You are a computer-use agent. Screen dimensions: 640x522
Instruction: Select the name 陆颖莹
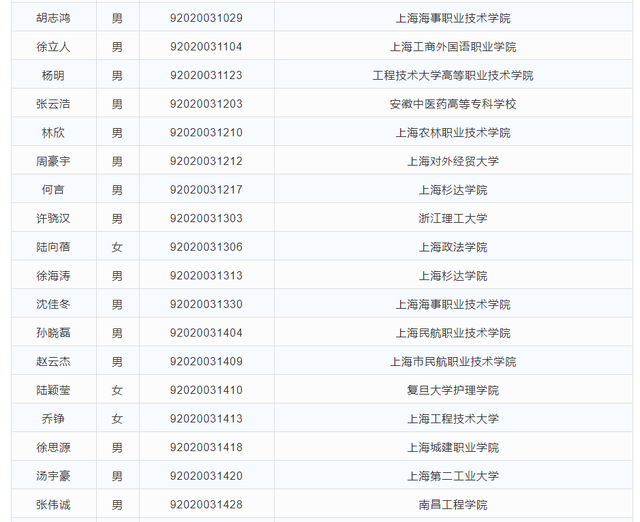click(53, 390)
